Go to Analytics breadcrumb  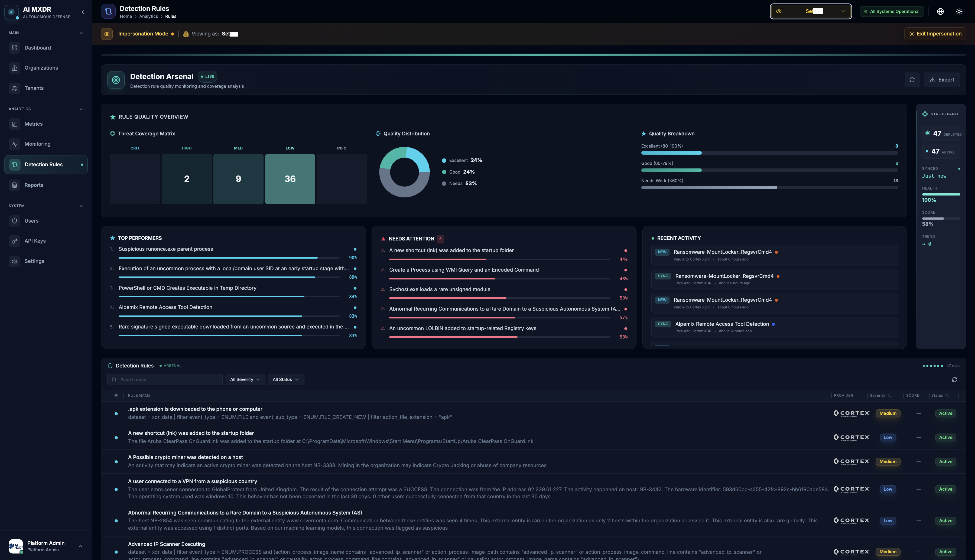[148, 16]
